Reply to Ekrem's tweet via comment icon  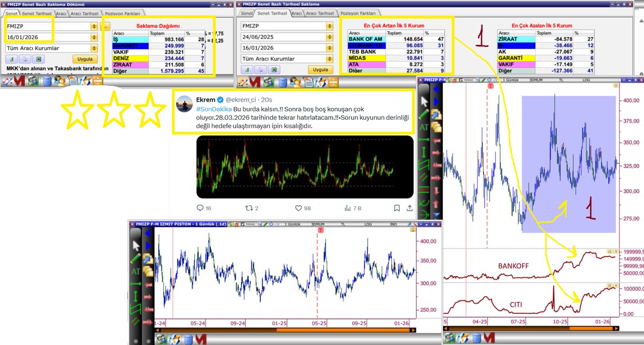click(201, 208)
